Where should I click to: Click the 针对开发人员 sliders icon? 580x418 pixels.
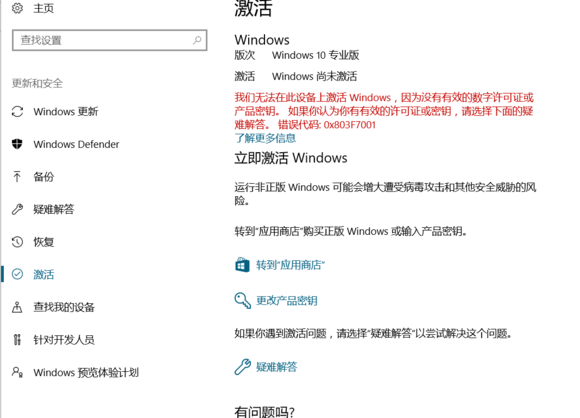17,339
